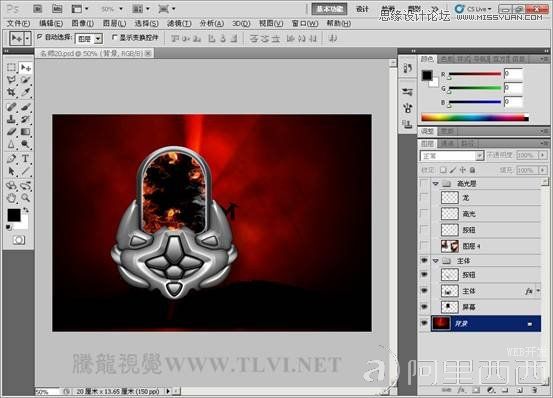Select the Hand tool
Viewport: 553px width, 398px height.
point(11,198)
